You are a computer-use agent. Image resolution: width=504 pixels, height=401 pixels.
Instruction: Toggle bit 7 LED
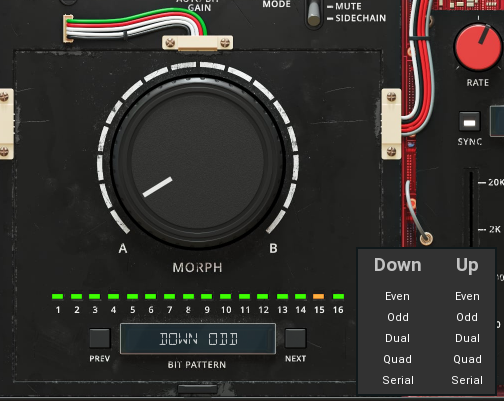click(x=169, y=296)
